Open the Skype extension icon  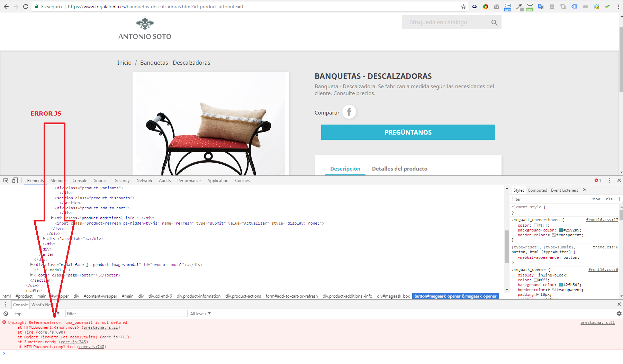[x=563, y=7]
